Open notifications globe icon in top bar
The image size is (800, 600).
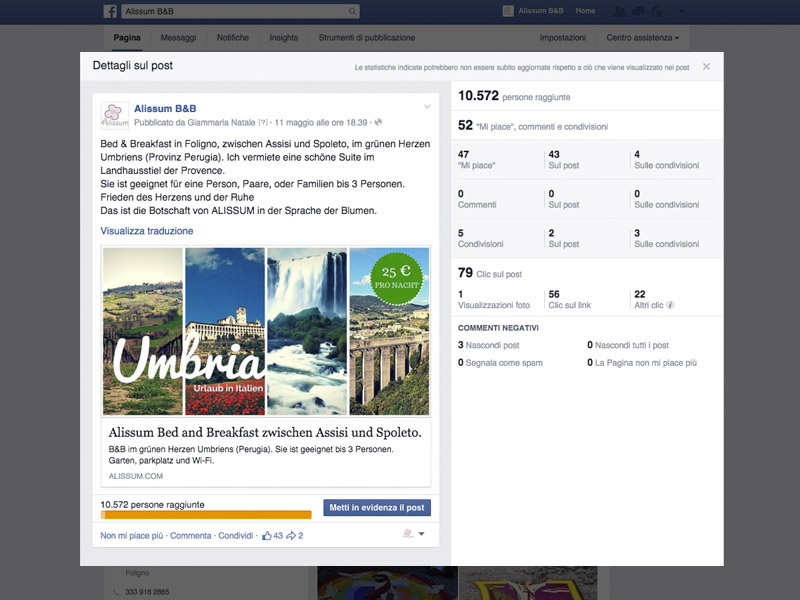coord(657,11)
